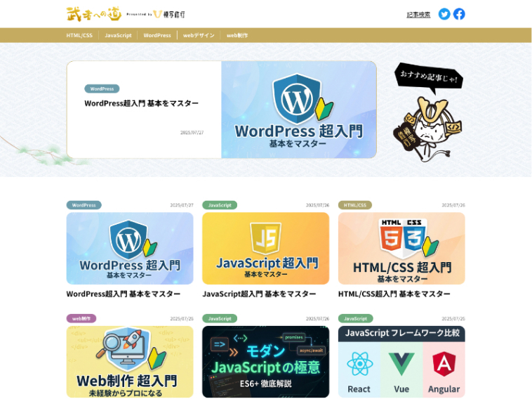Image resolution: width=532 pixels, height=399 pixels.
Task: Click the JavaScript tag above the モダンJavaScript card
Action: pyautogui.click(x=220, y=318)
